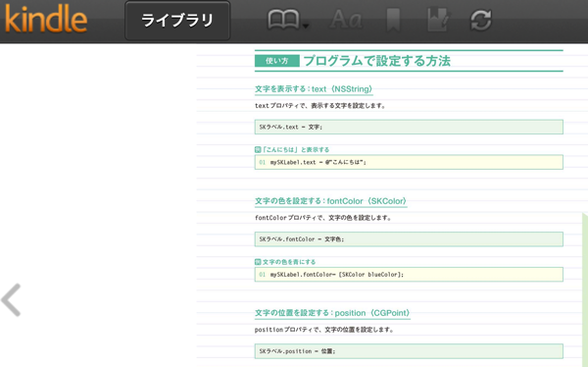Select heading 文字を表示する : text (NSString)
This screenshot has width=588, height=367.
click(x=314, y=89)
